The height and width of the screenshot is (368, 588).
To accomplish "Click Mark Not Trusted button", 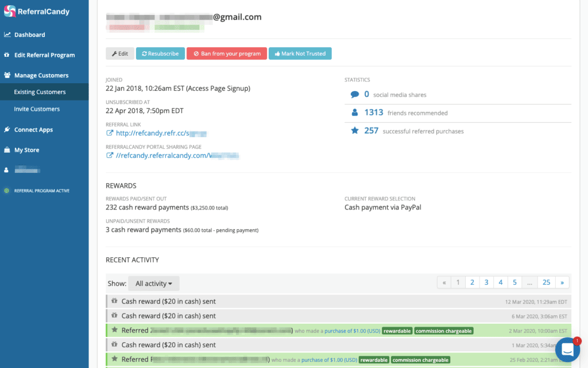I will click(300, 53).
